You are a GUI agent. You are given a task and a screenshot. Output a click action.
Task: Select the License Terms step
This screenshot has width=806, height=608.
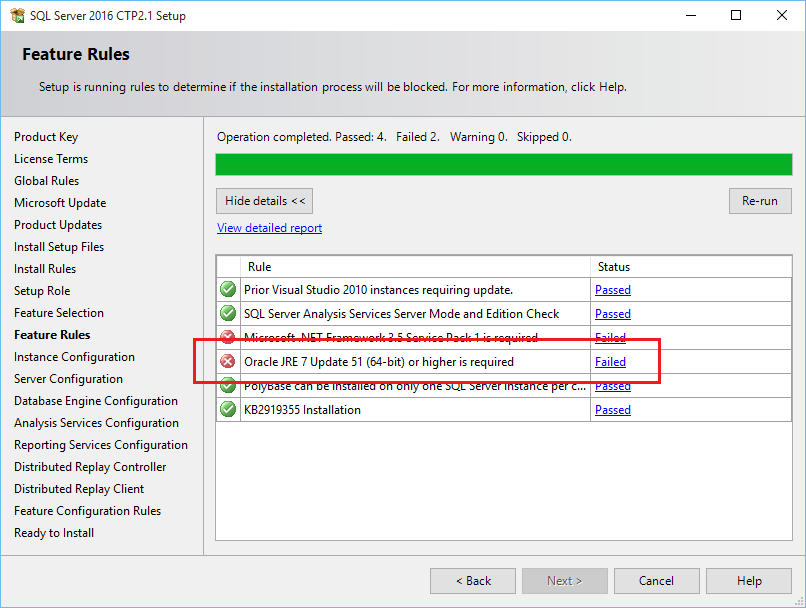[x=51, y=159]
